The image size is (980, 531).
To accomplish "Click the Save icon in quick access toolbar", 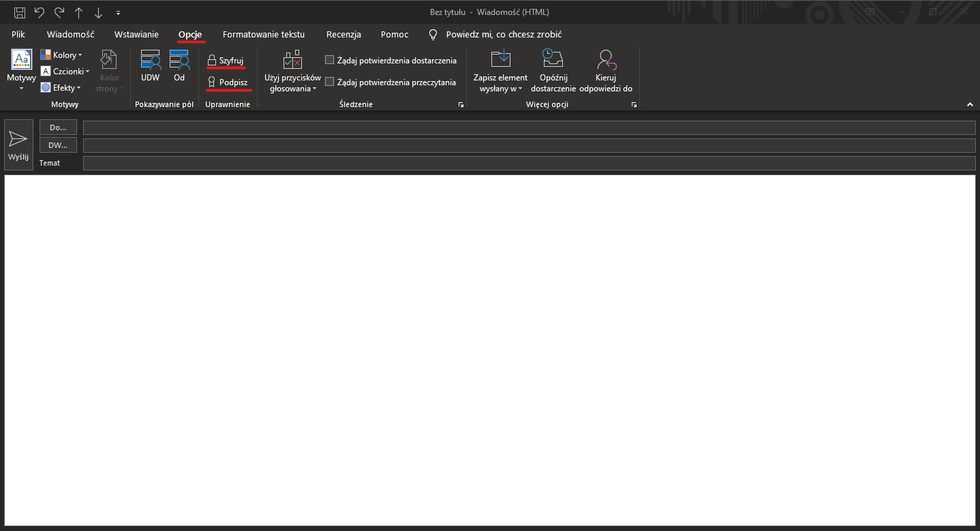I will coord(20,12).
